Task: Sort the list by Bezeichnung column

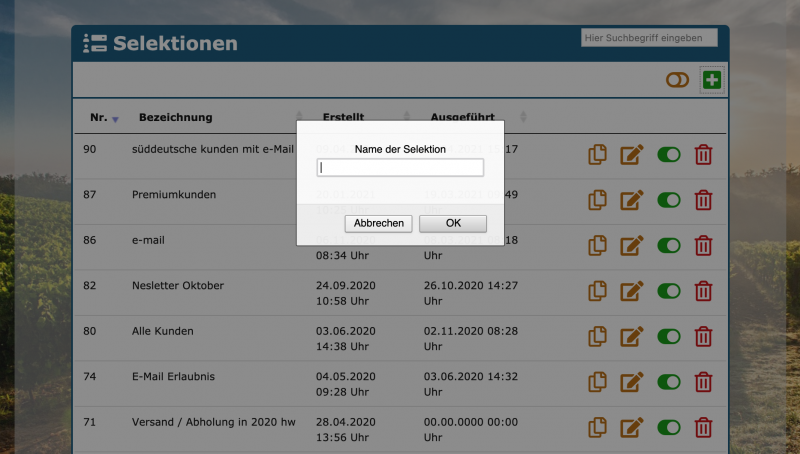Action: tap(176, 117)
